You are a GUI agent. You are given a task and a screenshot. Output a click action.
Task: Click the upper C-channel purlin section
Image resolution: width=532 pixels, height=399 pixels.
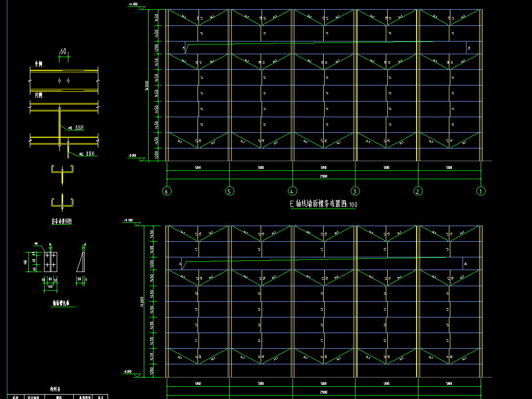(x=62, y=171)
